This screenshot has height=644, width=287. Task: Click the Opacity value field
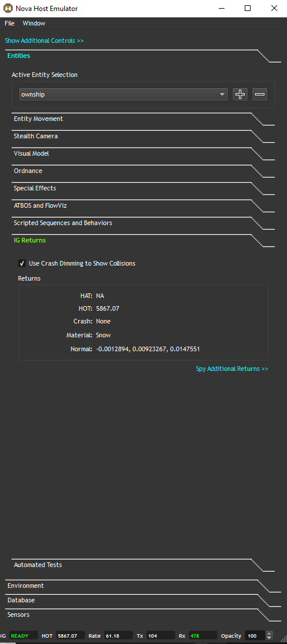coord(255,636)
